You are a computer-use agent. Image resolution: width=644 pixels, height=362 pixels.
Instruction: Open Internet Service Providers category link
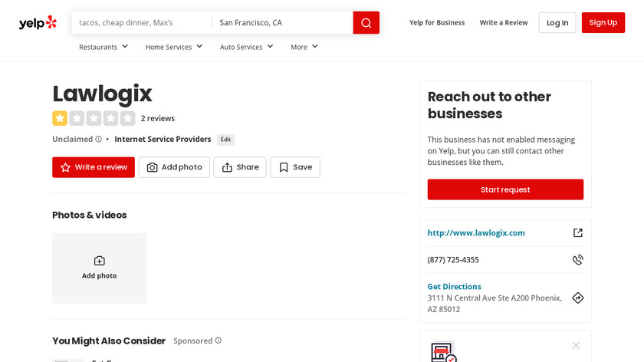tap(163, 140)
